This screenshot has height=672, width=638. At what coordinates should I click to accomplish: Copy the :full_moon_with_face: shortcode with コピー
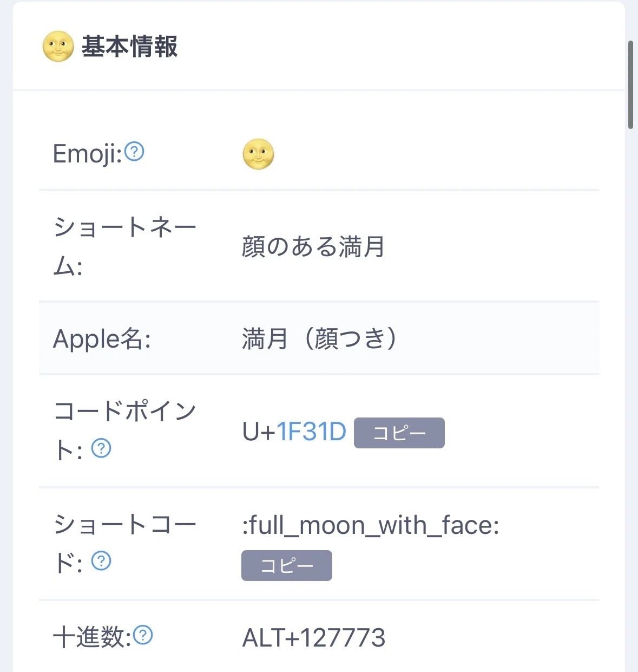pyautogui.click(x=286, y=565)
